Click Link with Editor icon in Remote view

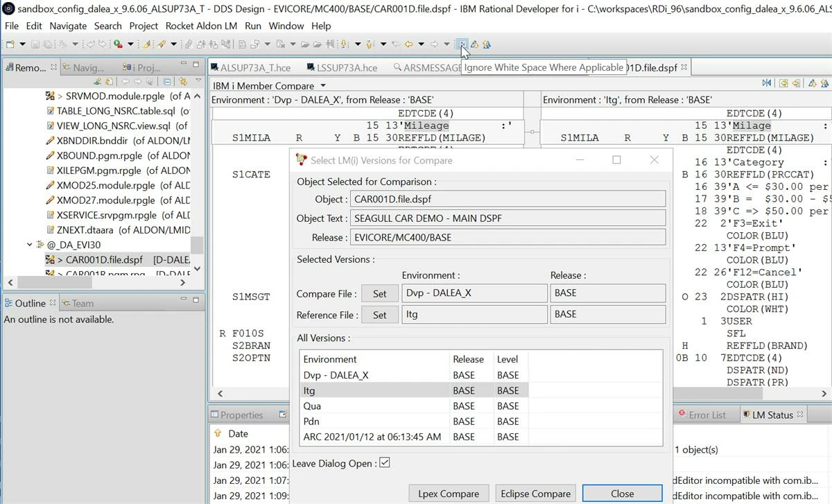pos(182,82)
